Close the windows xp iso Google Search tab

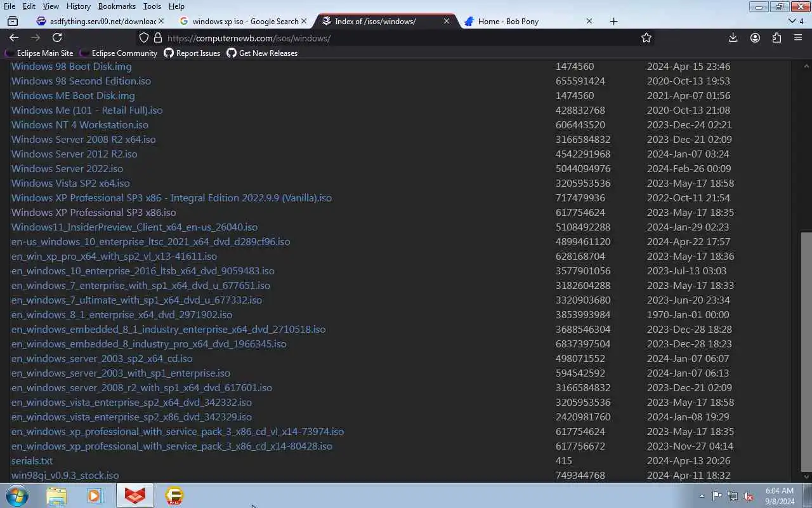tap(303, 21)
